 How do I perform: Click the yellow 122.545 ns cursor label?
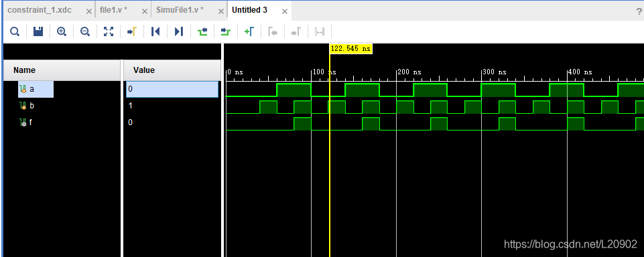tap(350, 49)
